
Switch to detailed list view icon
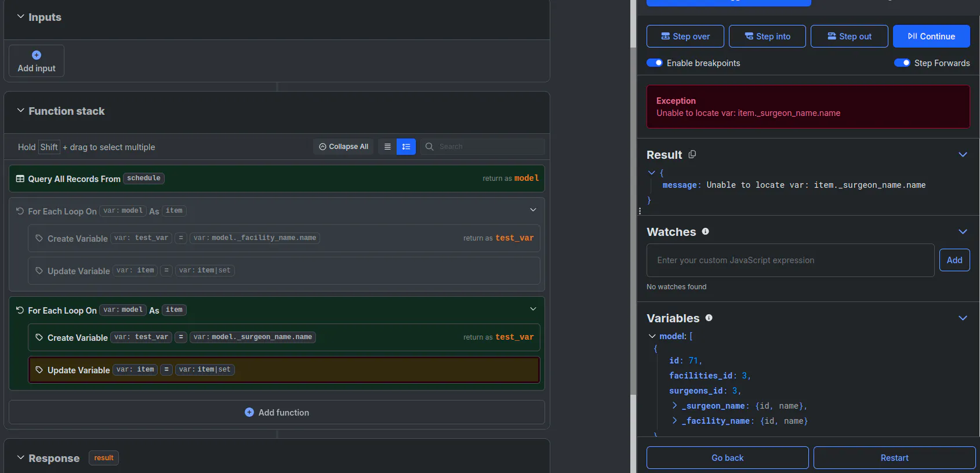click(406, 147)
